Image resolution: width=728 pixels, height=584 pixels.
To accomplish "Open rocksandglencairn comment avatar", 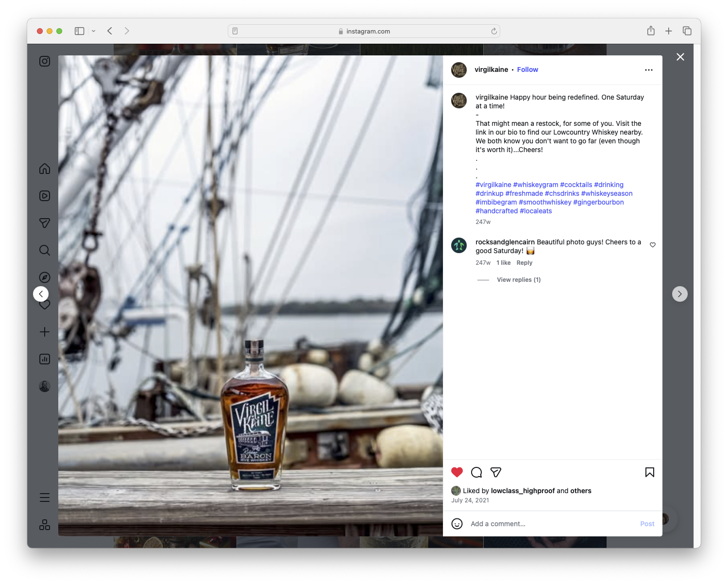I will tap(459, 245).
